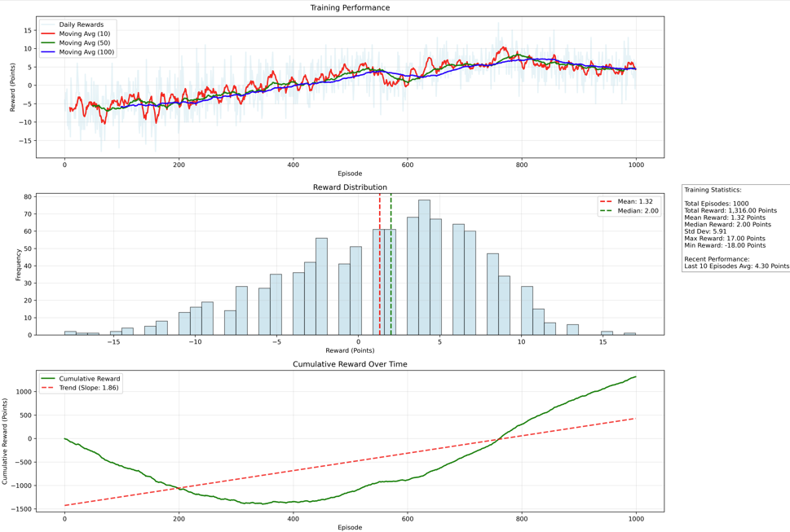Image resolution: width=790 pixels, height=532 pixels.
Task: Click the "Training Statistics:" heading
Action: pos(713,190)
